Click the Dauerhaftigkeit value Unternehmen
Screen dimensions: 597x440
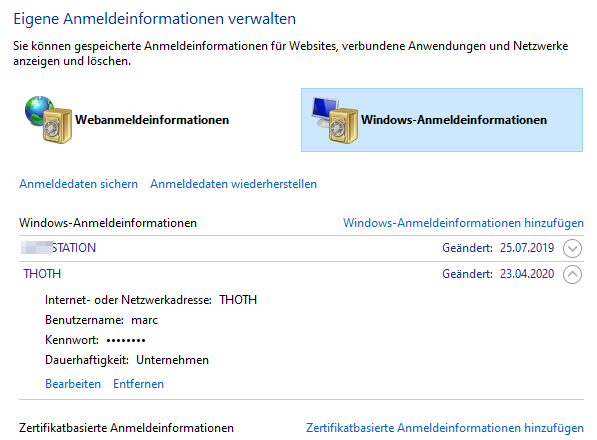pos(172,360)
